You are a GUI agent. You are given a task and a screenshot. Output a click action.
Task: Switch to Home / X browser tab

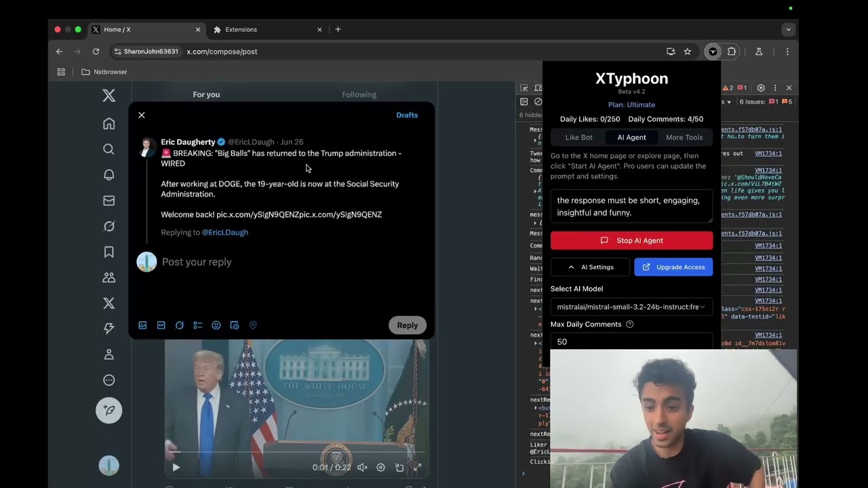(146, 30)
